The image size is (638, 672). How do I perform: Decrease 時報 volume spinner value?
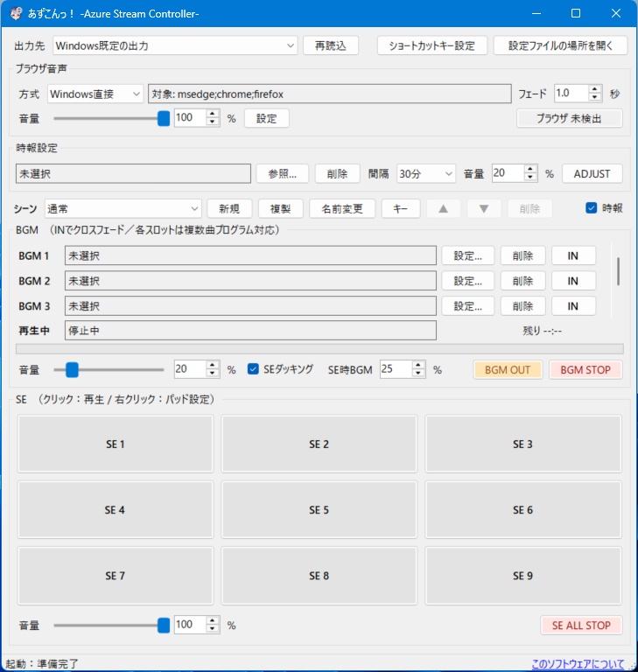[530, 178]
